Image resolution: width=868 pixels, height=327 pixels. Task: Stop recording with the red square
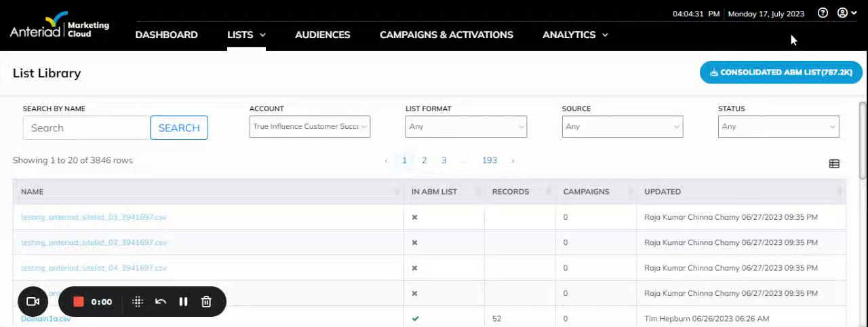pyautogui.click(x=79, y=302)
